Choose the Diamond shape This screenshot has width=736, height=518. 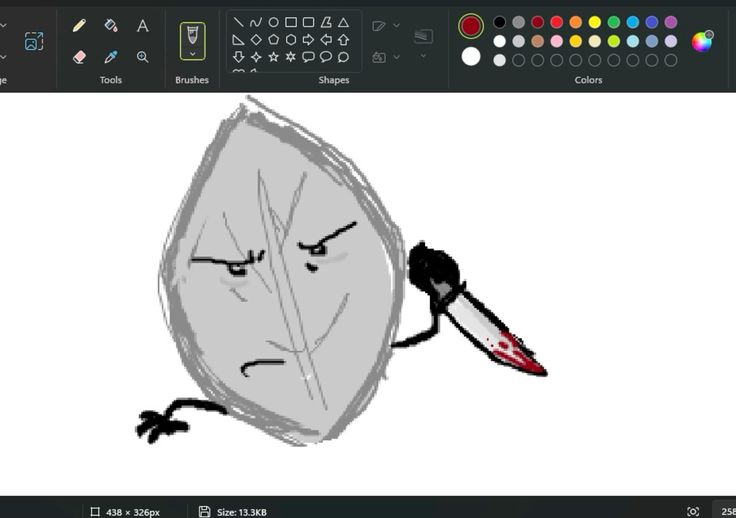(x=256, y=40)
